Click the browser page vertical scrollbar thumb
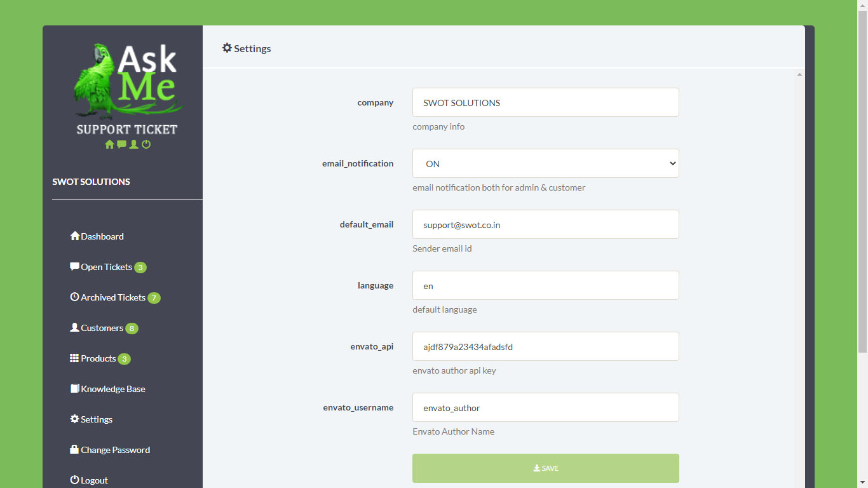This screenshot has width=868, height=488. 862,181
